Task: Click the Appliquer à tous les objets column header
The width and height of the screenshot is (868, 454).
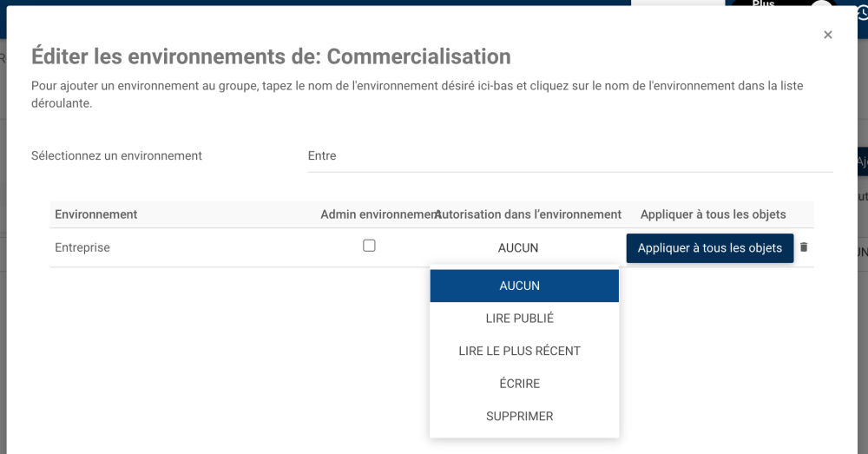Action: (x=713, y=214)
